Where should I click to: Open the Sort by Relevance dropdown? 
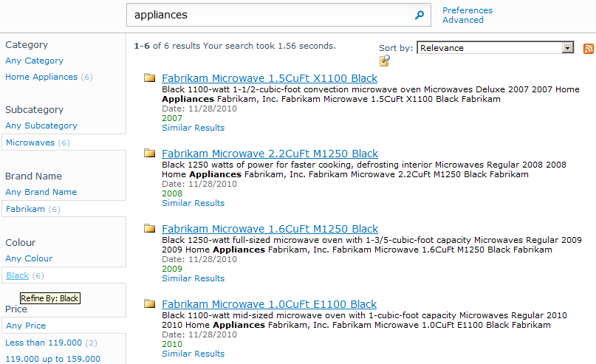(496, 48)
